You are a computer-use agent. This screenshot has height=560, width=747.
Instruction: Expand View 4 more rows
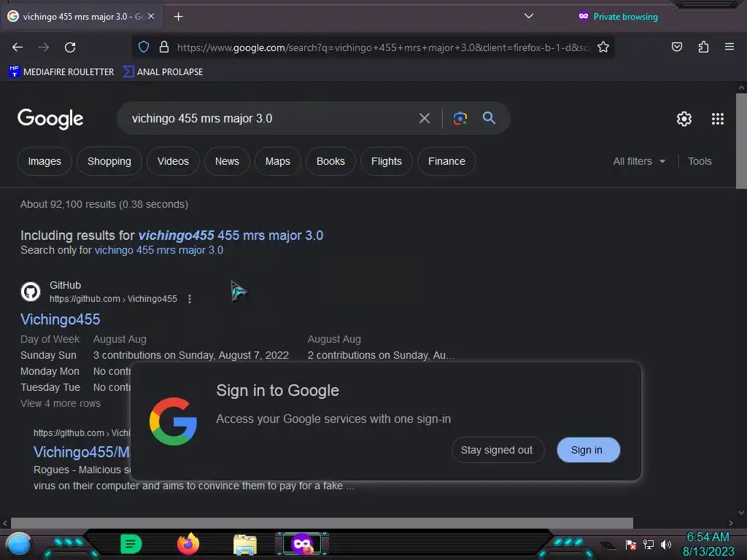[x=61, y=403]
